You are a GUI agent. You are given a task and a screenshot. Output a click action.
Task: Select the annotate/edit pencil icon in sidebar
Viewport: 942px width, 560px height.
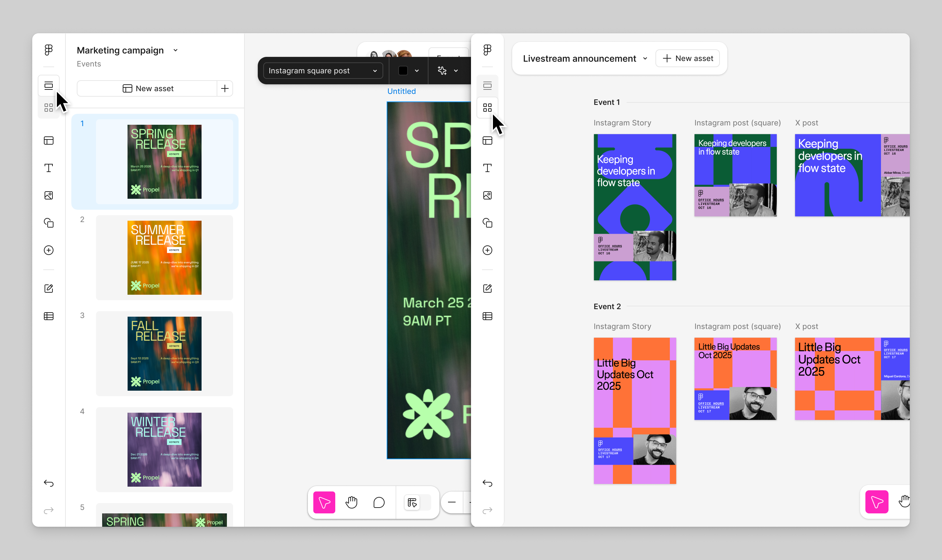coord(49,288)
